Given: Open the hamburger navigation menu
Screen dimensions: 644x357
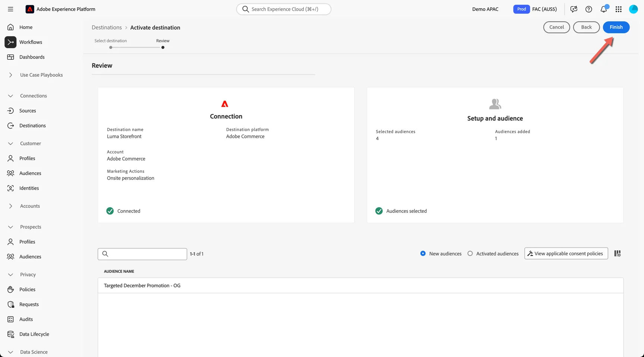Looking at the screenshot, I should [10, 9].
